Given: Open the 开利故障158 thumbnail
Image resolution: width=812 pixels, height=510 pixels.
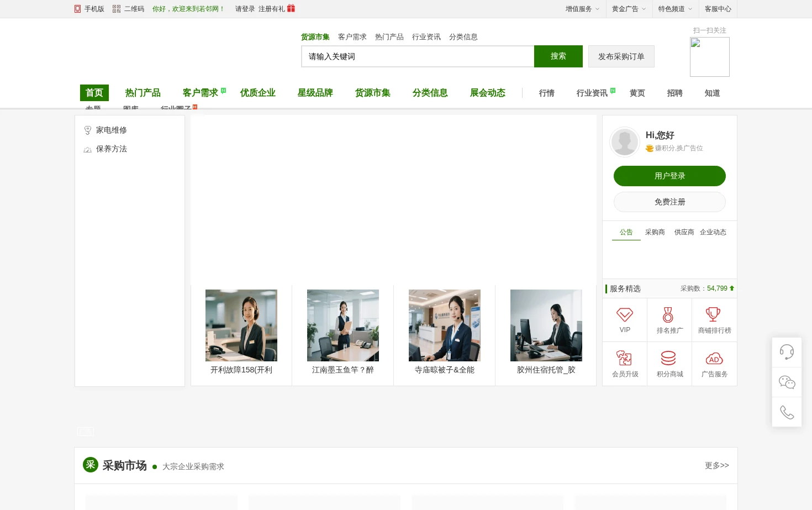Looking at the screenshot, I should [x=241, y=325].
